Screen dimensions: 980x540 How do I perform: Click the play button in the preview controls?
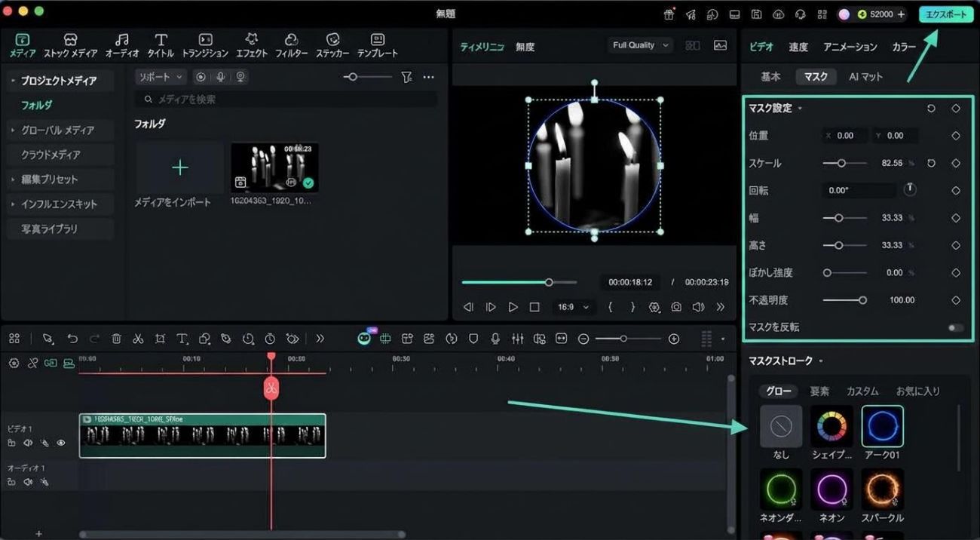pos(513,307)
